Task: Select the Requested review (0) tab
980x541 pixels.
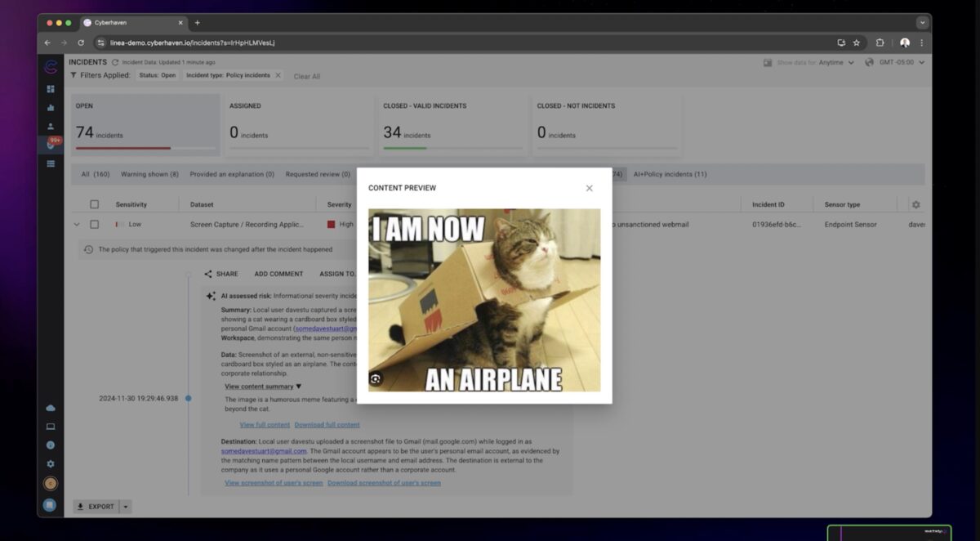Action: click(x=318, y=174)
